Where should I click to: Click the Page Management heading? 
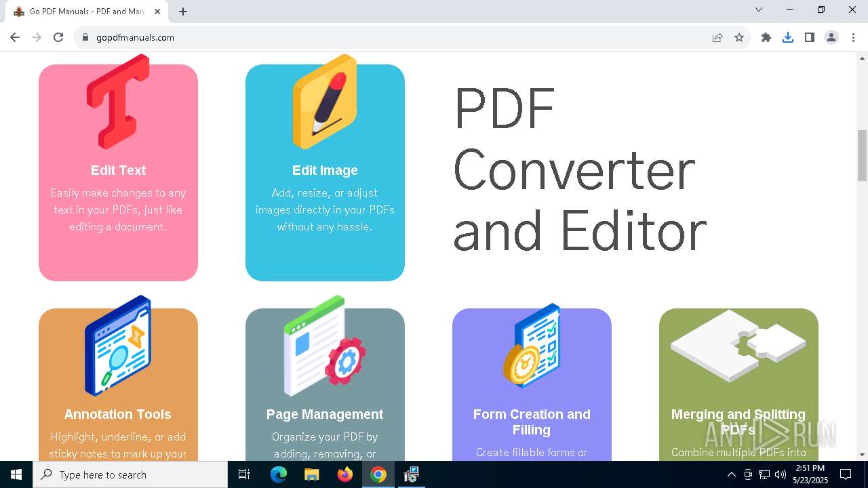tap(325, 414)
